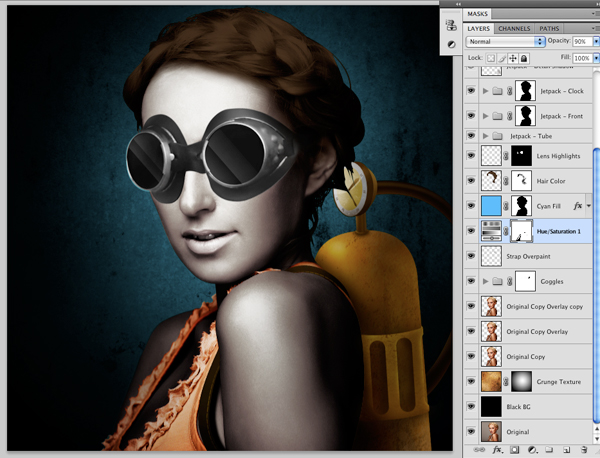Image resolution: width=600 pixels, height=458 pixels.
Task: Select the Black BG layer name
Action: pos(518,406)
